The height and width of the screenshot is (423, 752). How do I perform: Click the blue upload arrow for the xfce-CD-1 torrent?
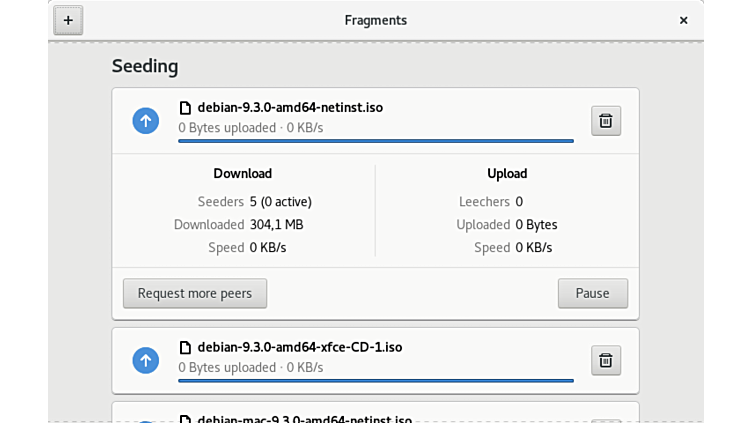pyautogui.click(x=146, y=360)
